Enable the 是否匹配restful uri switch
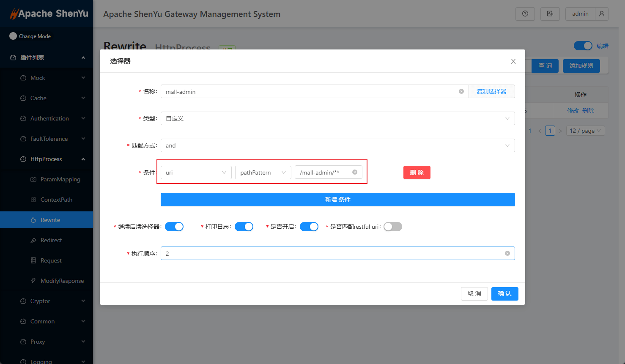 pyautogui.click(x=392, y=227)
